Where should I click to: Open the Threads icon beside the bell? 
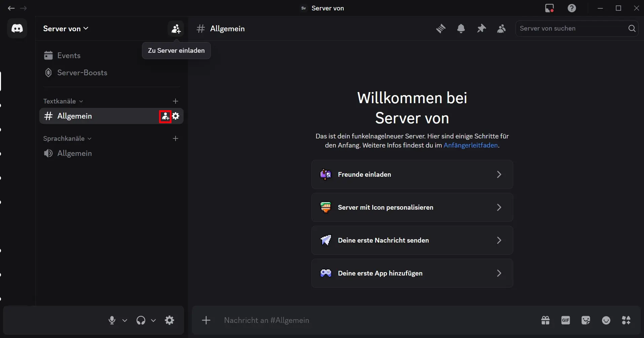click(441, 29)
